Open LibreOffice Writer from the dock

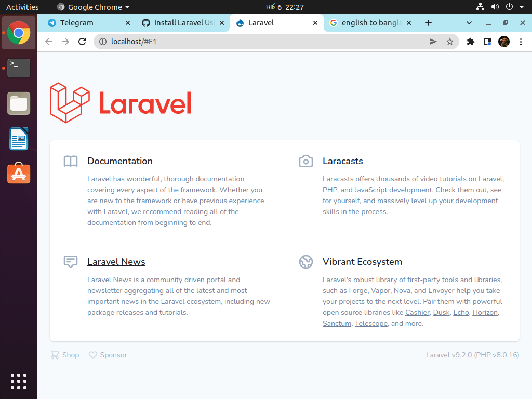click(19, 139)
